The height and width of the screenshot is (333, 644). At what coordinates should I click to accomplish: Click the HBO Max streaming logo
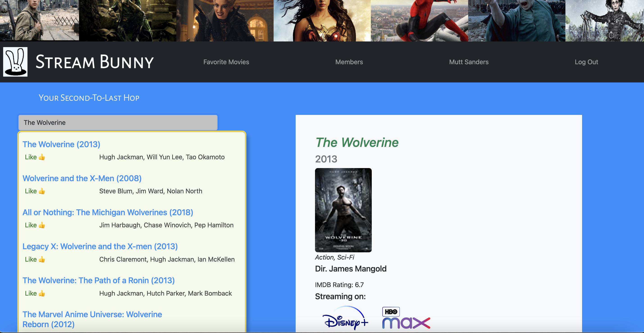(406, 318)
